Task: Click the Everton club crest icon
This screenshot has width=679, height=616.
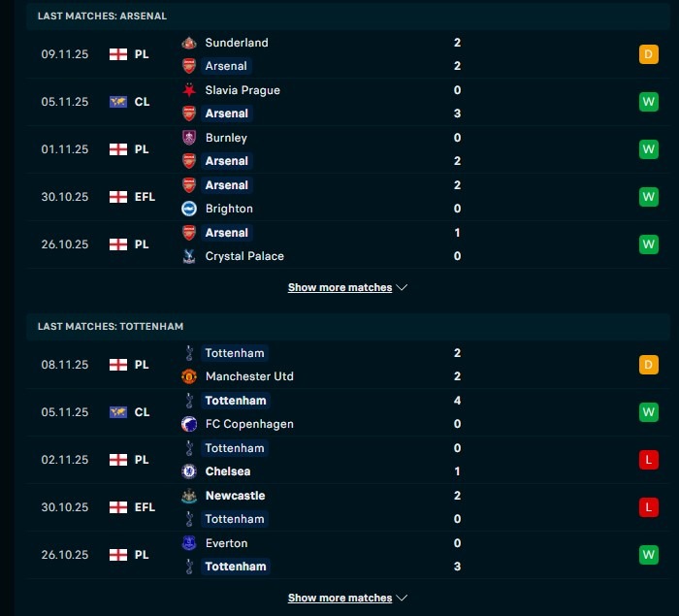Action: 189,543
